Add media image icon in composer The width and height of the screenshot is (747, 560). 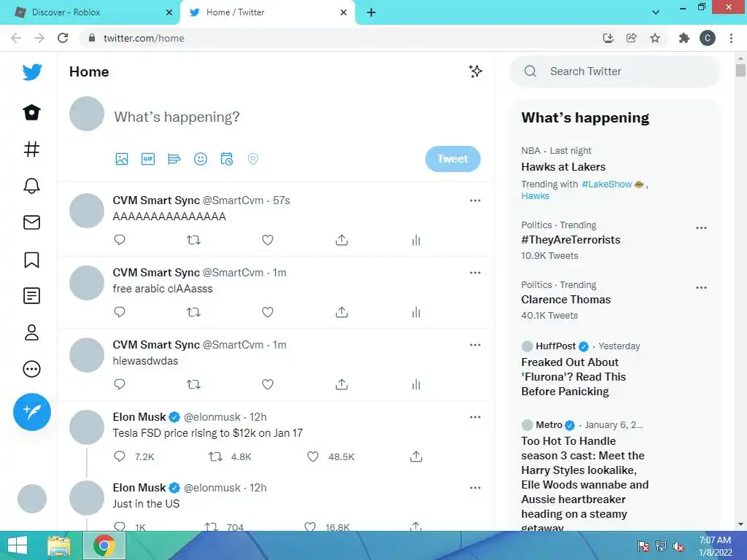(122, 158)
